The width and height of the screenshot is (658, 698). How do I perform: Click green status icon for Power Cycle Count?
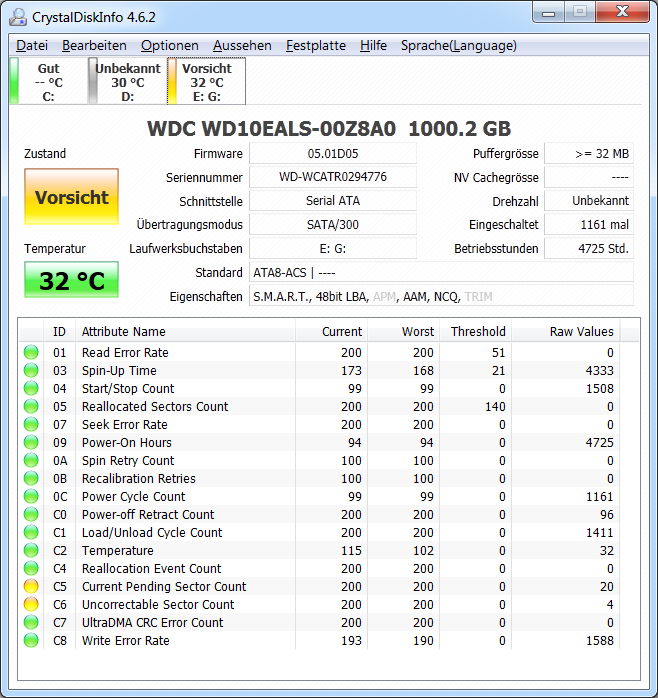click(x=31, y=496)
